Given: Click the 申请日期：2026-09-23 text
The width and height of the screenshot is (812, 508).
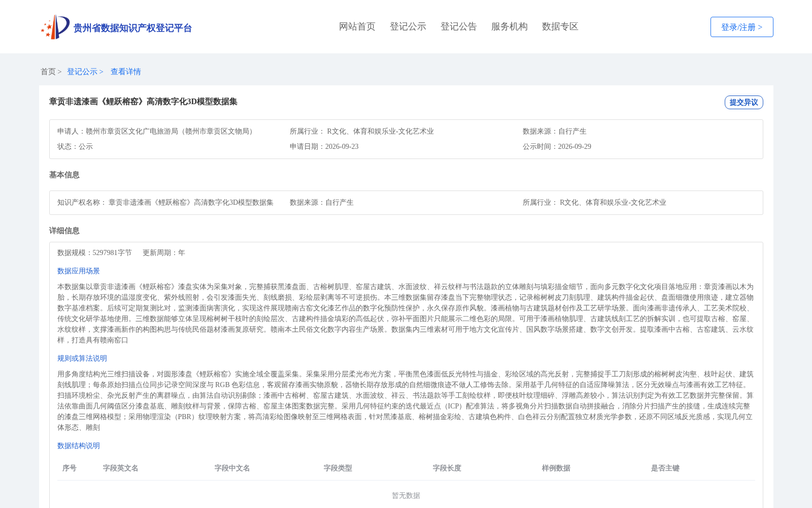Looking at the screenshot, I should [x=324, y=146].
